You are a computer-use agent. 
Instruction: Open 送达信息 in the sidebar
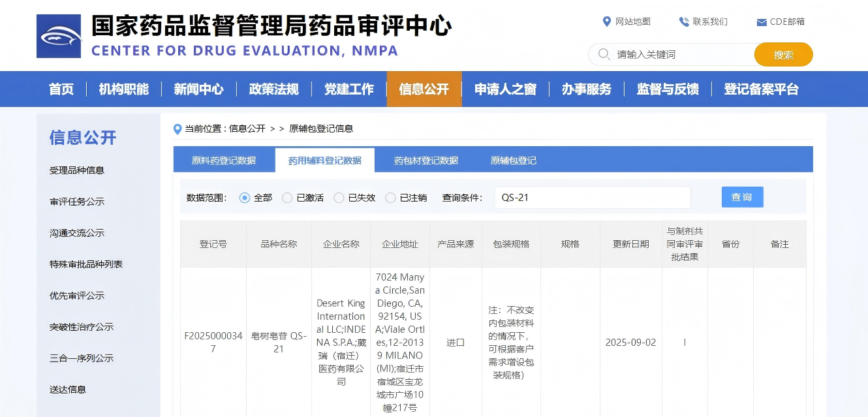[x=68, y=390]
